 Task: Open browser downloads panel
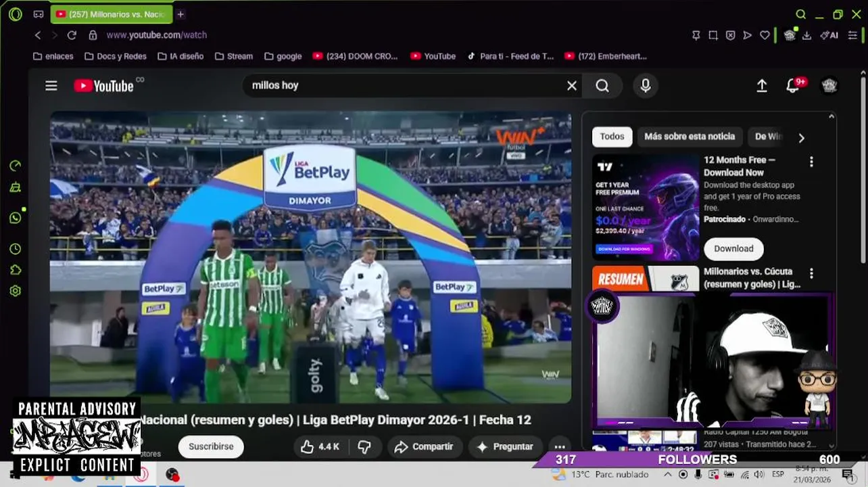[x=806, y=35]
